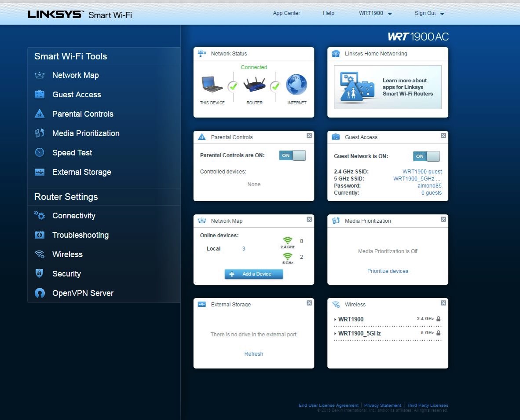The image size is (520, 420).
Task: Click the Network Map widget header icon
Action: coord(201,221)
